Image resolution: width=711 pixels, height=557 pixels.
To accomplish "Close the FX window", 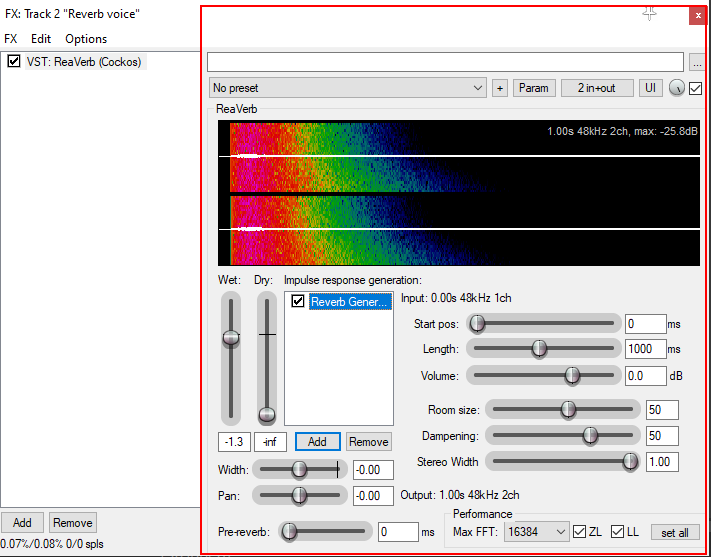I will (x=697, y=16).
